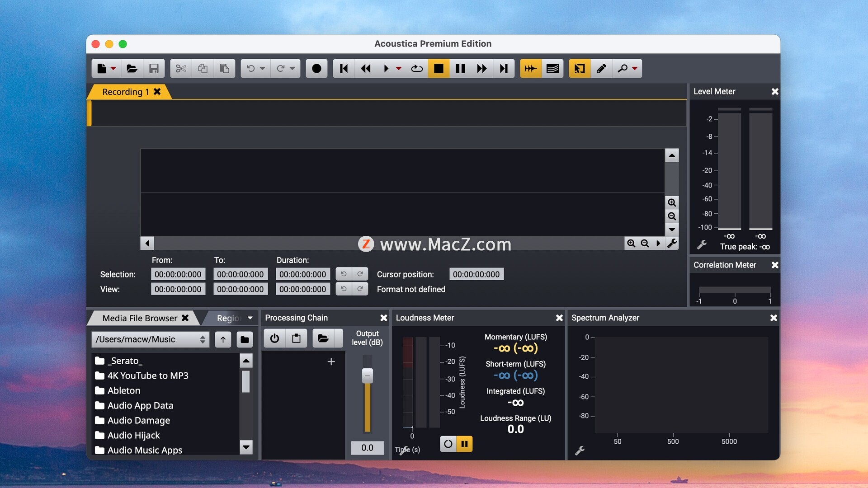Cut selection with the scissors icon
This screenshot has height=488, width=868.
click(181, 69)
